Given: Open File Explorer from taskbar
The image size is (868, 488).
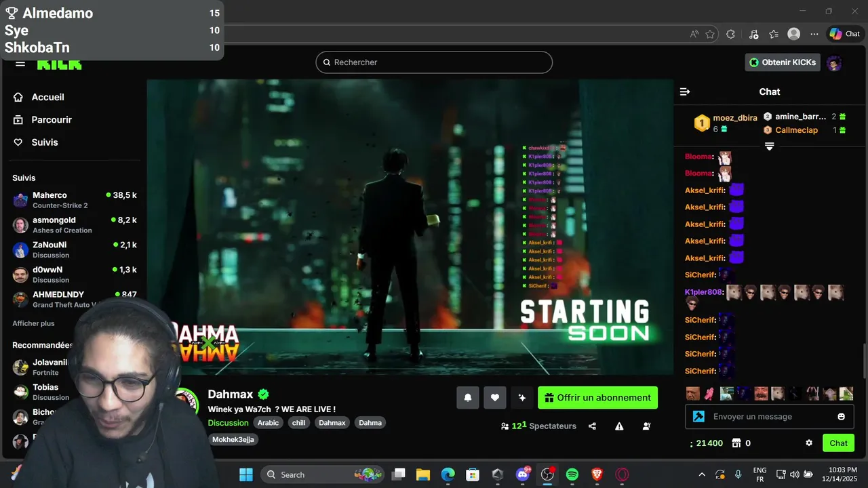Looking at the screenshot, I should 423,474.
